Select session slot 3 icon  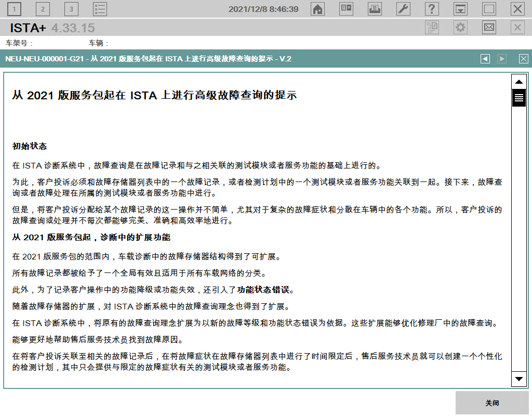tap(71, 9)
